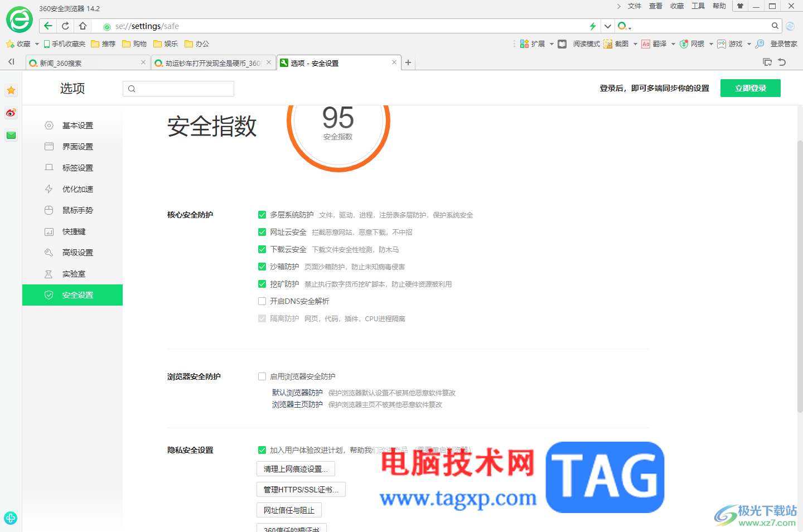The image size is (803, 532).
Task: Enable the 开启DNS安全解析 checkbox
Action: [x=262, y=301]
